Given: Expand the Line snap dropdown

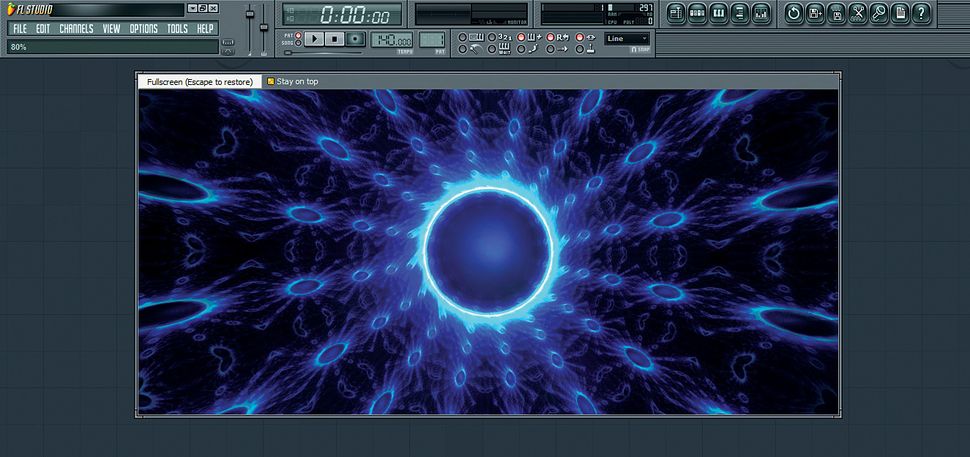Looking at the screenshot, I should coord(628,38).
